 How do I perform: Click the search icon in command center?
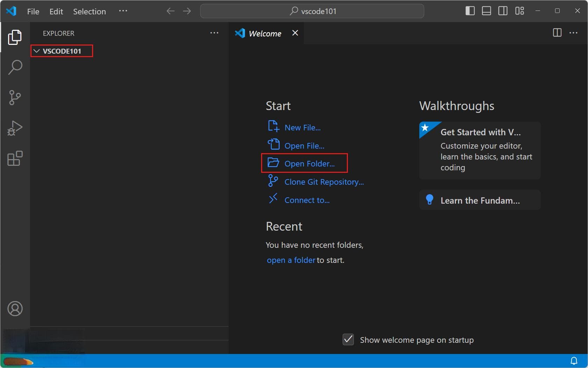tap(294, 11)
